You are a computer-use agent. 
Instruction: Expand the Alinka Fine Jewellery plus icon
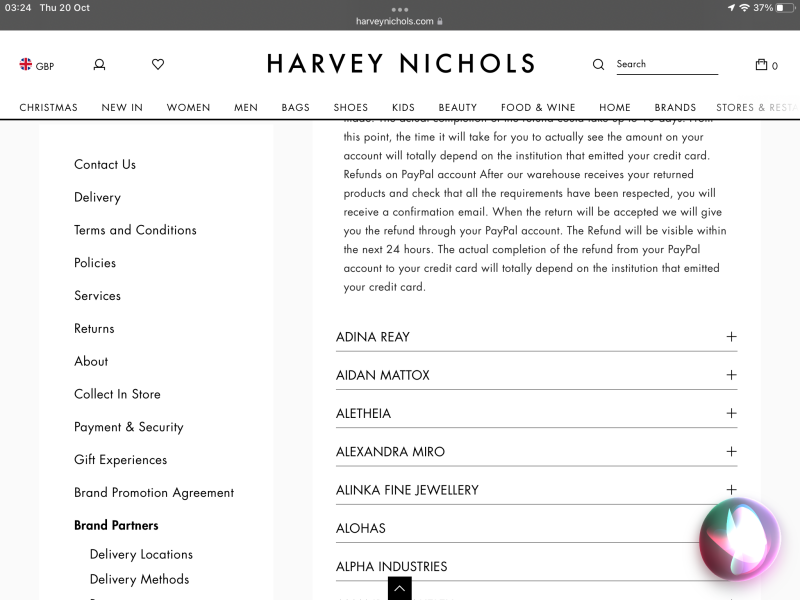(x=731, y=490)
